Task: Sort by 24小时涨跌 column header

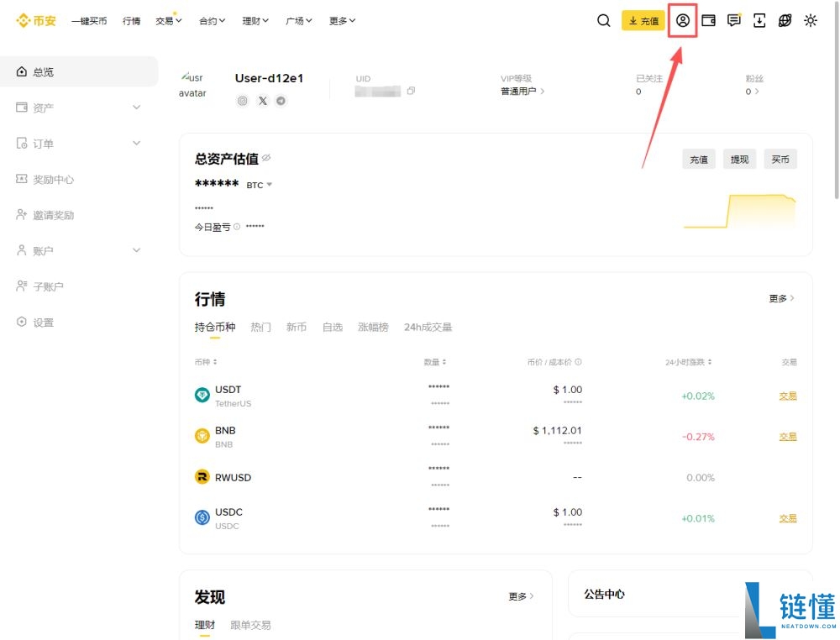Action: point(689,362)
